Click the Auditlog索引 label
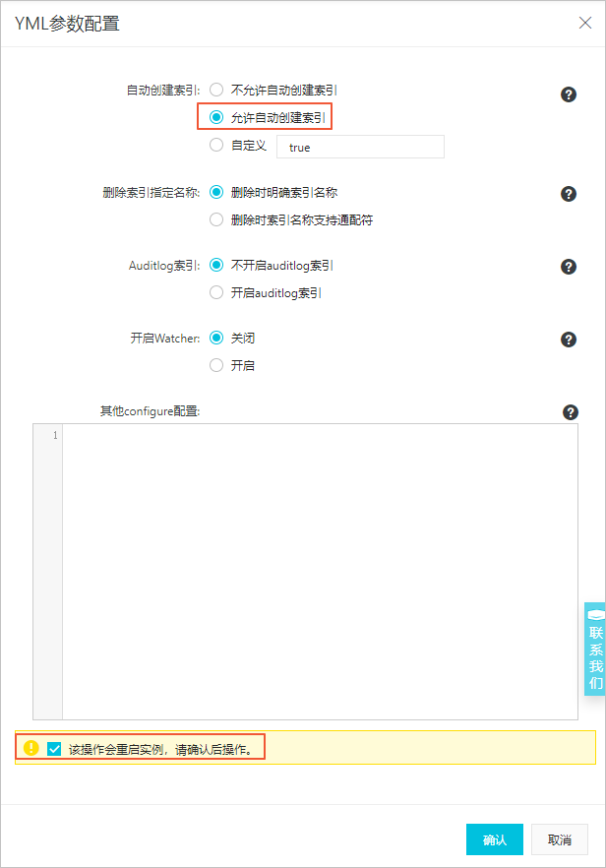Screen dimensions: 606x868 pyautogui.click(x=164, y=266)
